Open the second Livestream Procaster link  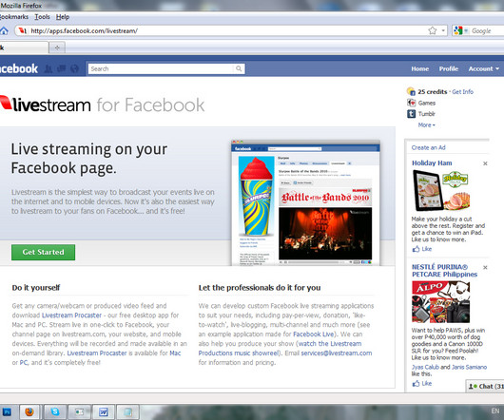[97, 353]
